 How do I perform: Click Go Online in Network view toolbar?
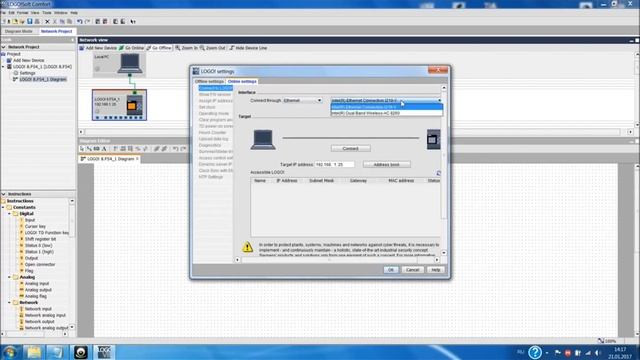click(x=131, y=48)
